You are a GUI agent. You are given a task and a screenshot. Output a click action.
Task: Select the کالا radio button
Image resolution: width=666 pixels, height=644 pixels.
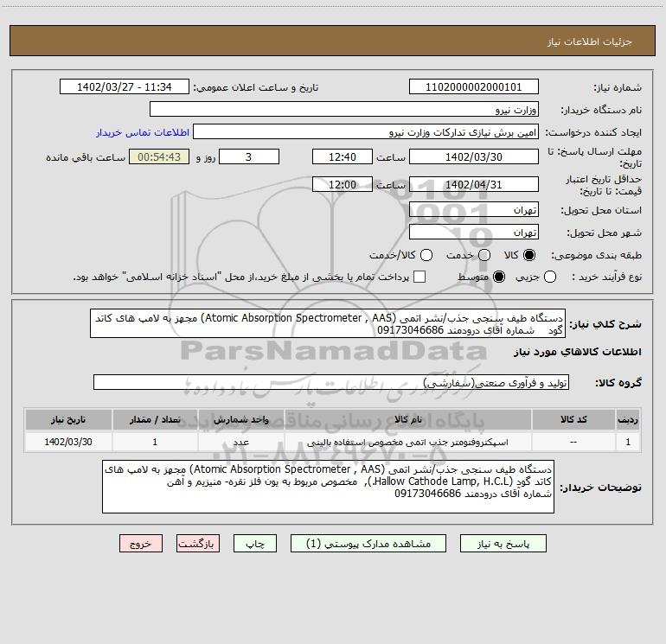pos(529,255)
